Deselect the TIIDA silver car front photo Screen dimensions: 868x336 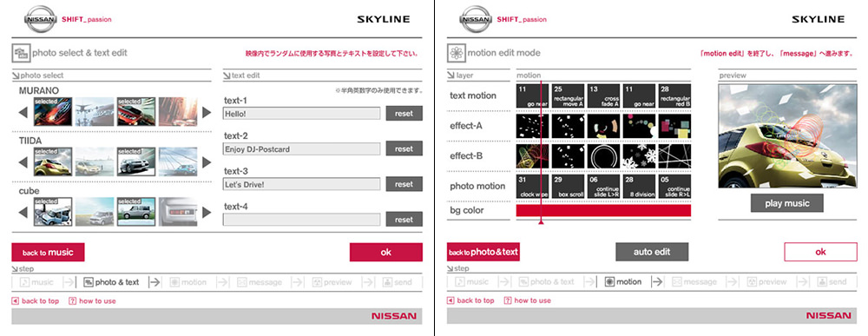coord(136,162)
